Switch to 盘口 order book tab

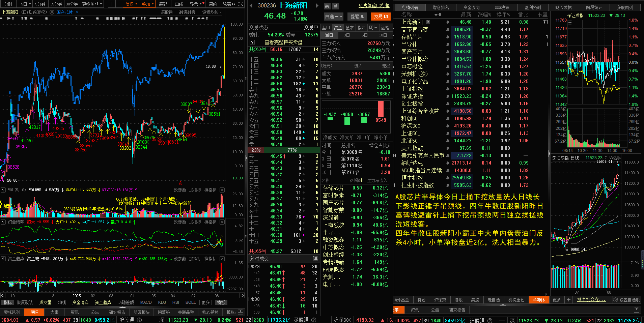(326, 28)
